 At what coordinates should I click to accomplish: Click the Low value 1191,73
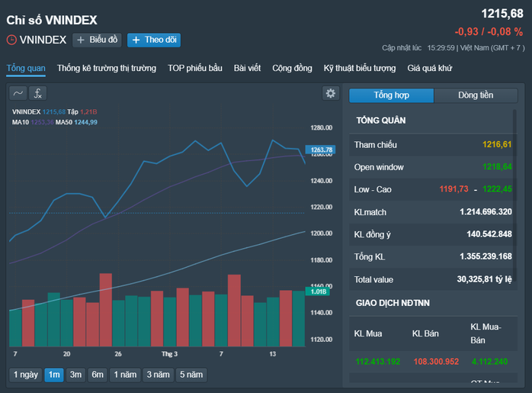pyautogui.click(x=454, y=189)
